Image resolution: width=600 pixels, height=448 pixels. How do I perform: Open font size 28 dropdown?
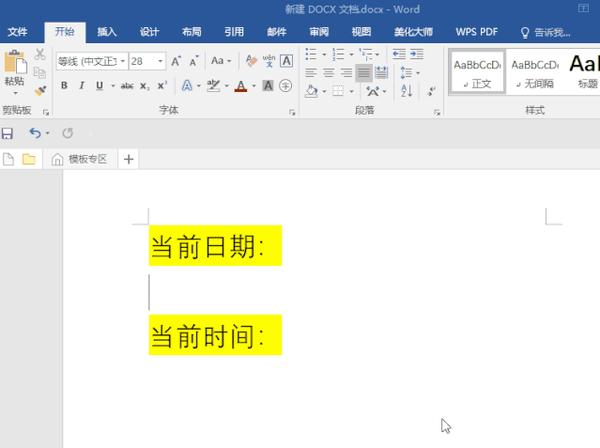click(x=160, y=61)
